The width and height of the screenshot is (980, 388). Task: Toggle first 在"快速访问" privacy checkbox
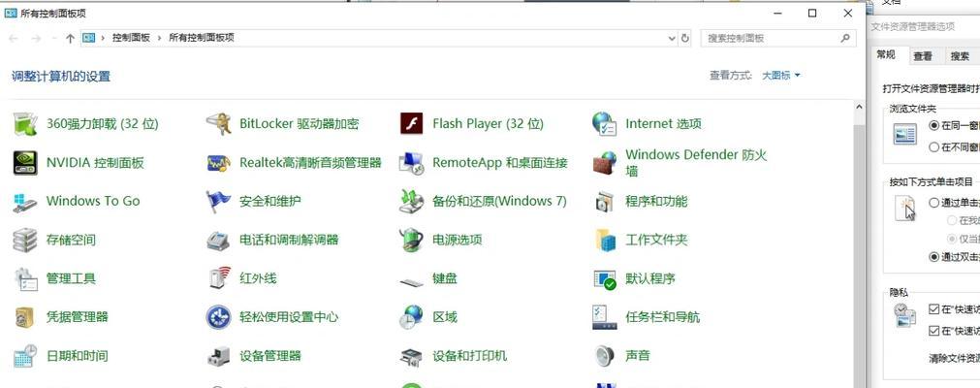[x=933, y=309]
